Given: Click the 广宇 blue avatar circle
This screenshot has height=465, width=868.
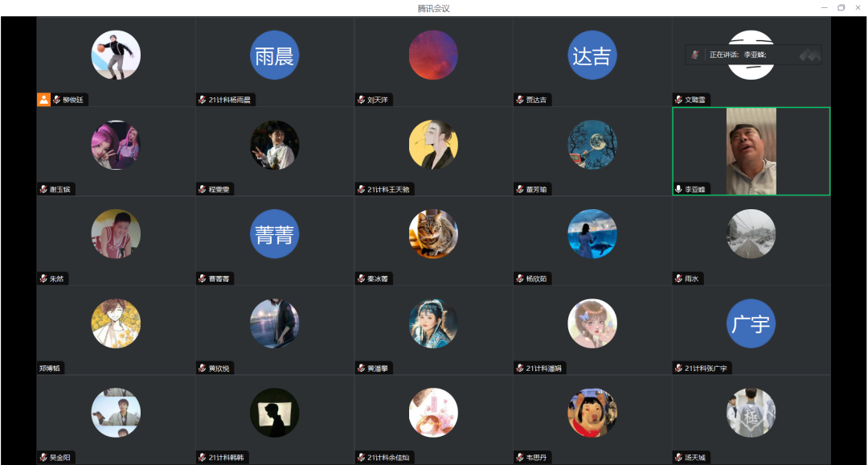Looking at the screenshot, I should click(x=751, y=323).
